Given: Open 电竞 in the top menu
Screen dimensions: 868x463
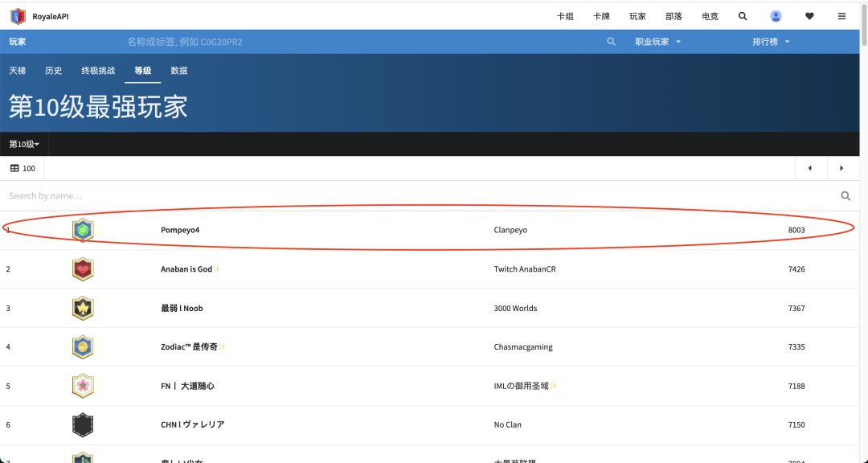Looking at the screenshot, I should coord(710,16).
